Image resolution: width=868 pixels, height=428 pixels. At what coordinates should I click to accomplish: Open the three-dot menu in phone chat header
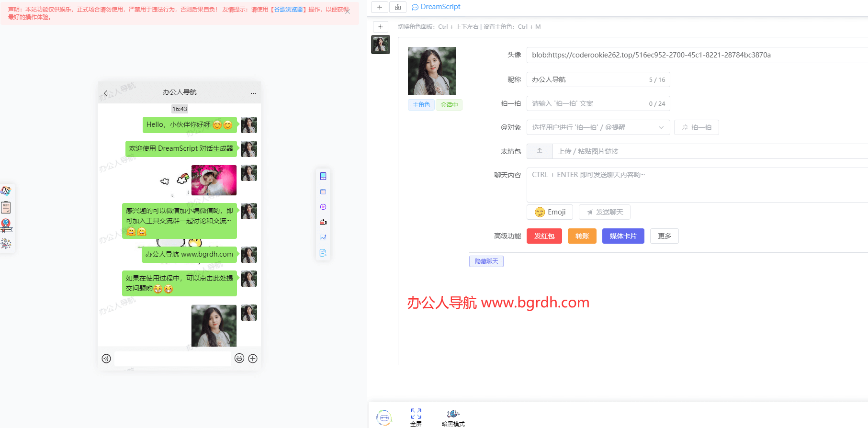tap(253, 93)
